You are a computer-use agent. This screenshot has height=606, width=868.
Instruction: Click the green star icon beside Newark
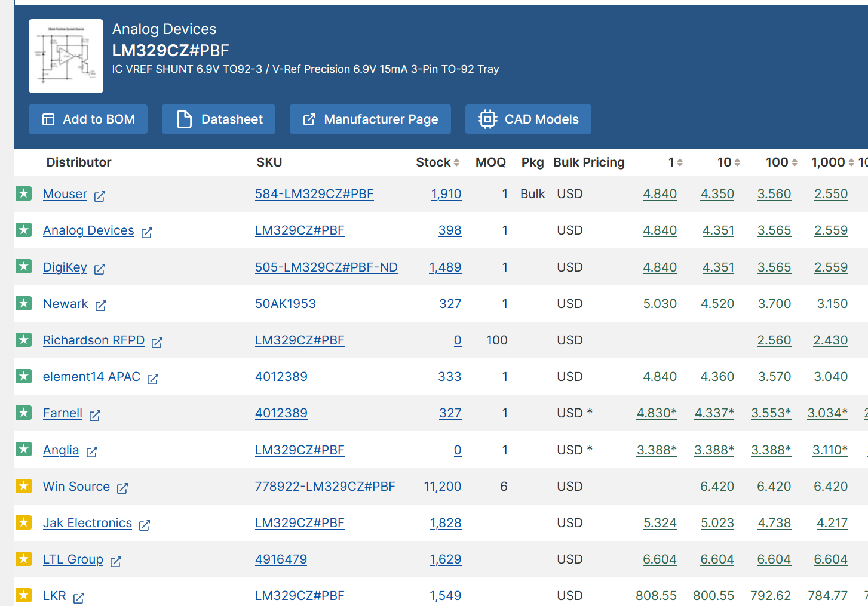pyautogui.click(x=23, y=303)
